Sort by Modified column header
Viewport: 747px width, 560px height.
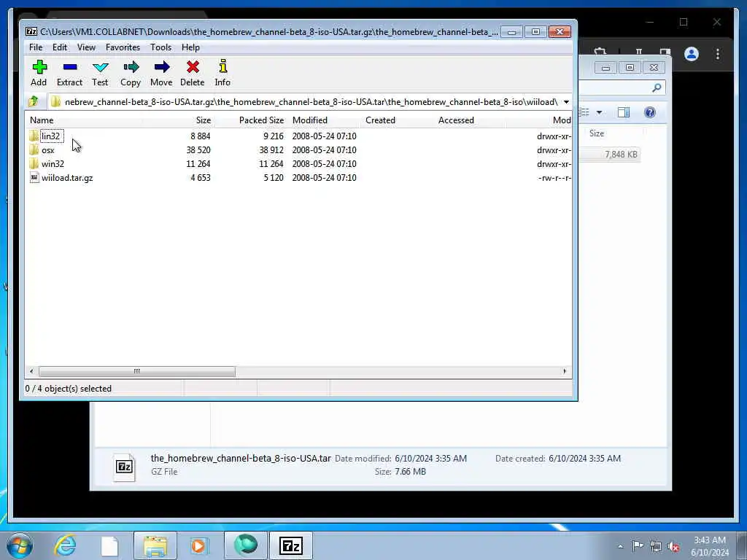[325, 120]
